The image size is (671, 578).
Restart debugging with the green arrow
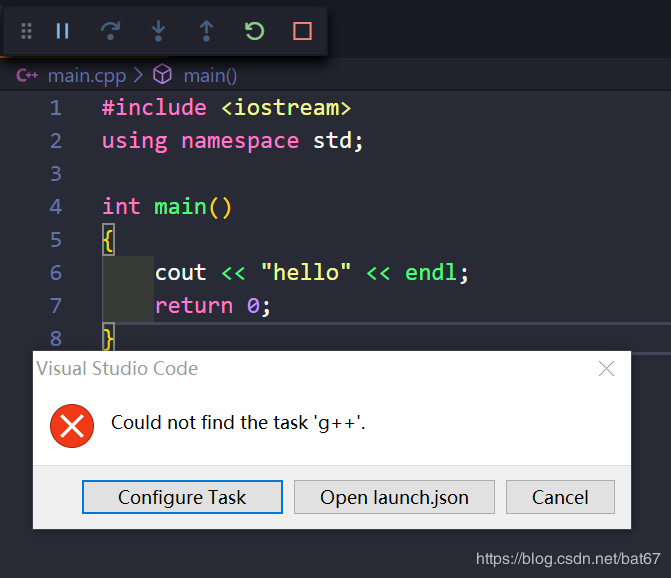point(255,31)
